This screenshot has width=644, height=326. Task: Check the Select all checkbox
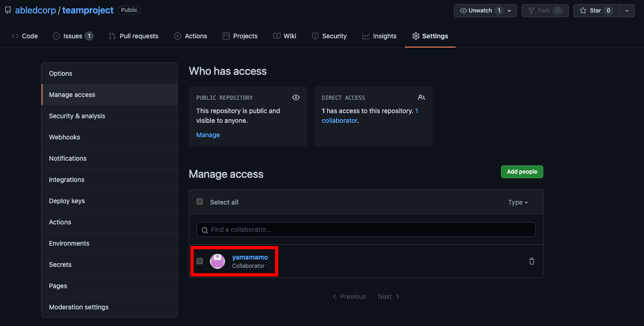(200, 202)
